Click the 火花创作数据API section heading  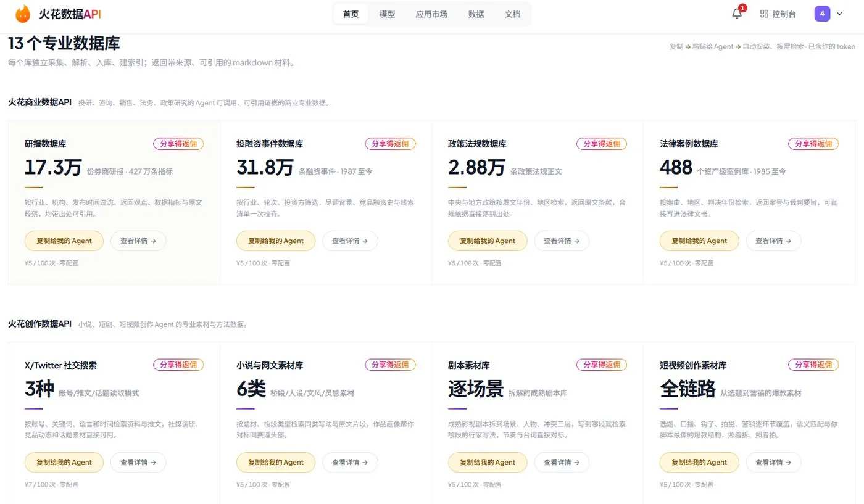[40, 324]
